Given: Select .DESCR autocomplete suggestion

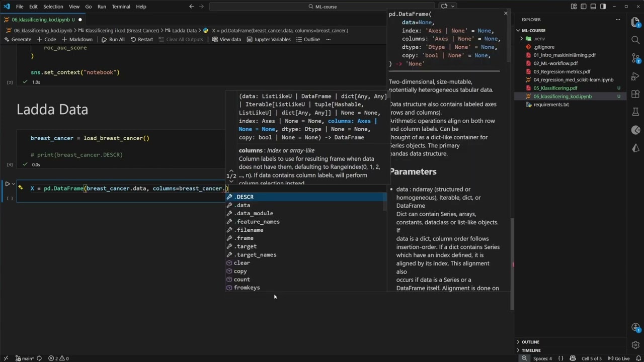Looking at the screenshot, I should pos(306,197).
